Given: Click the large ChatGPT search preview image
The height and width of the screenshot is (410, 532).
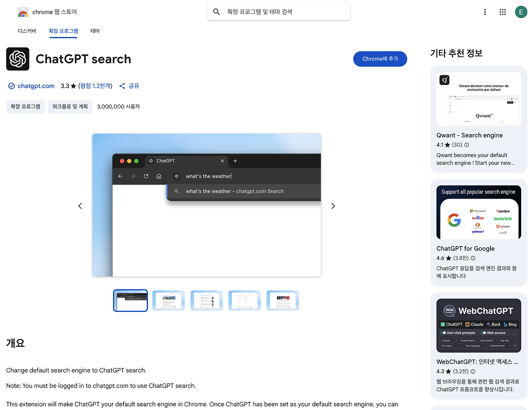Looking at the screenshot, I should click(207, 205).
